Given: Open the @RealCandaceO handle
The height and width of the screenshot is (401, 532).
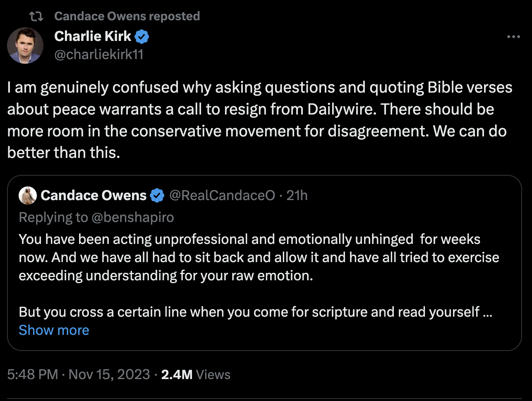Looking at the screenshot, I should coord(222,196).
